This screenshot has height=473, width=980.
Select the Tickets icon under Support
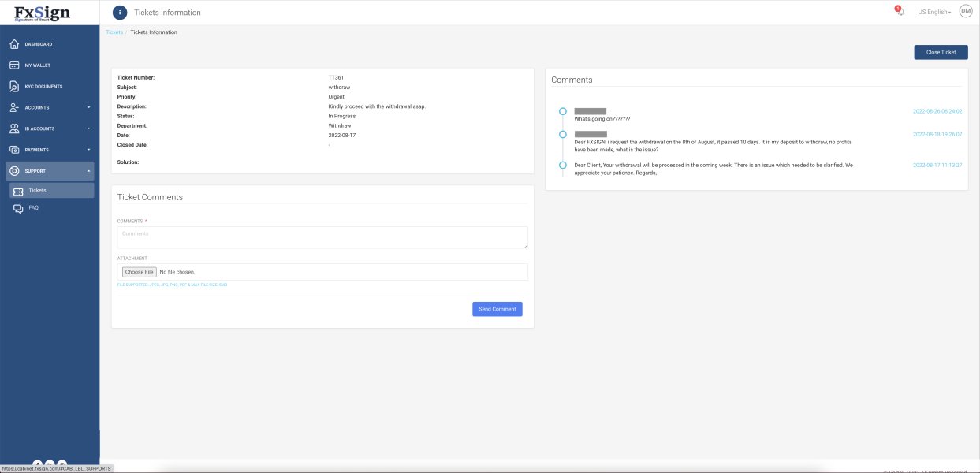coord(18,191)
